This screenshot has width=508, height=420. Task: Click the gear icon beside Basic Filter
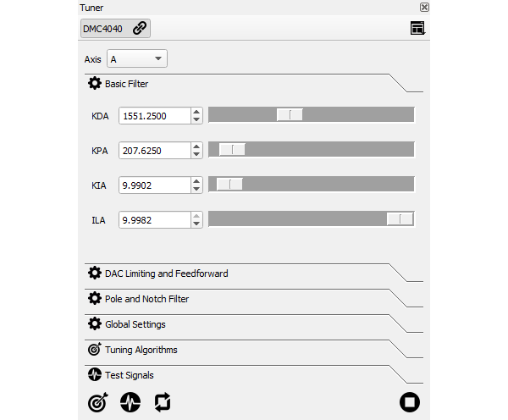[x=95, y=84]
